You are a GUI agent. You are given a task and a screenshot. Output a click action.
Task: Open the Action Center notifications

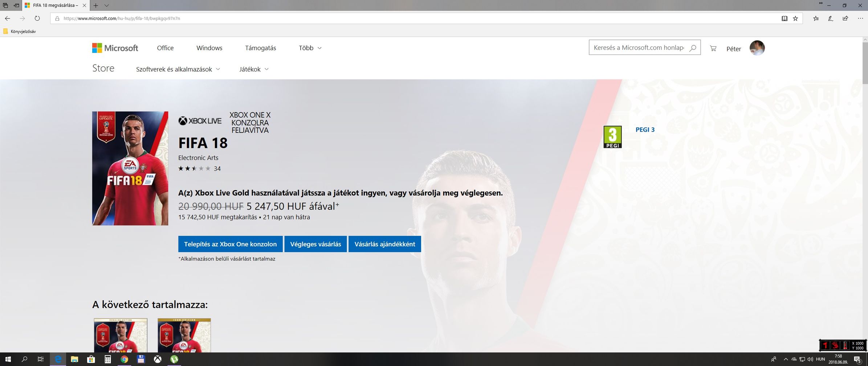[x=858, y=359]
